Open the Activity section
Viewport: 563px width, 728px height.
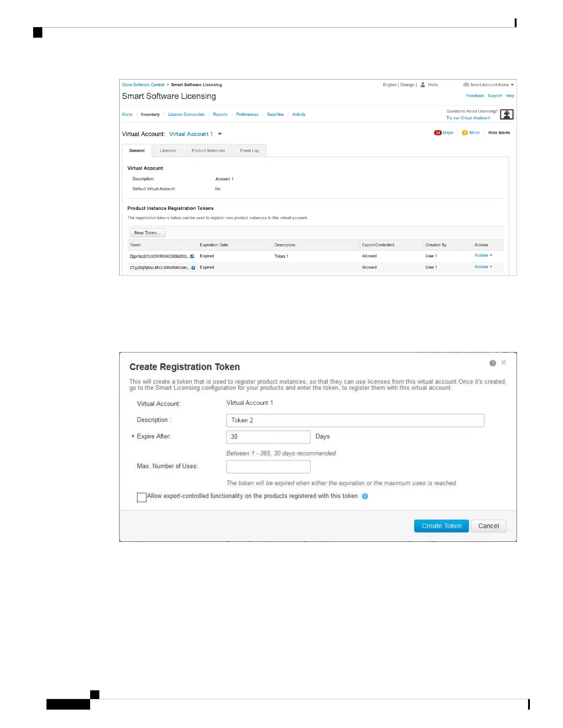(299, 114)
